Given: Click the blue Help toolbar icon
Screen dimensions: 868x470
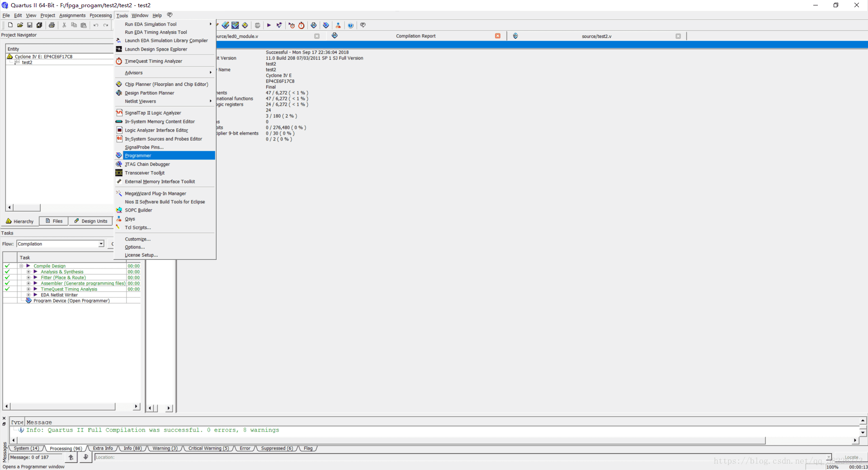Looking at the screenshot, I should coord(350,25).
